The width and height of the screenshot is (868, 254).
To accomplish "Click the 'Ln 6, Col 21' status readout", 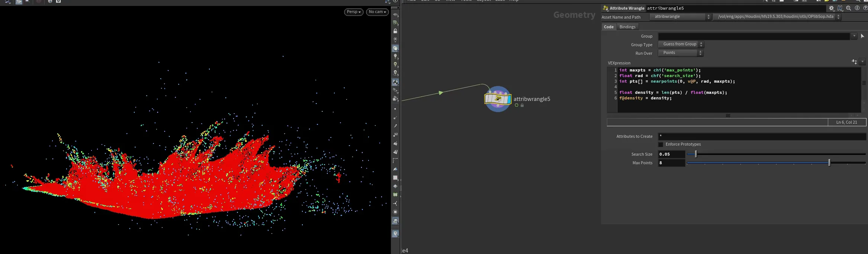I will point(847,122).
